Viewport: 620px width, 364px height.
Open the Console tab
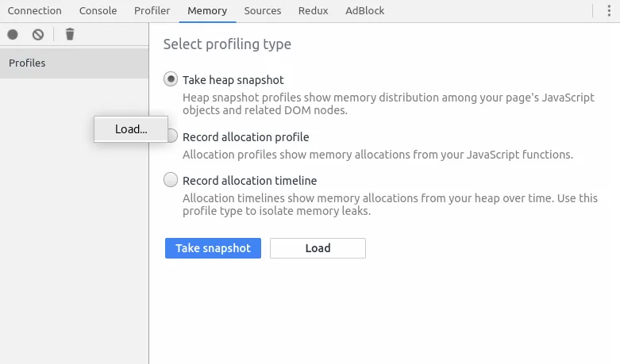[x=98, y=11]
